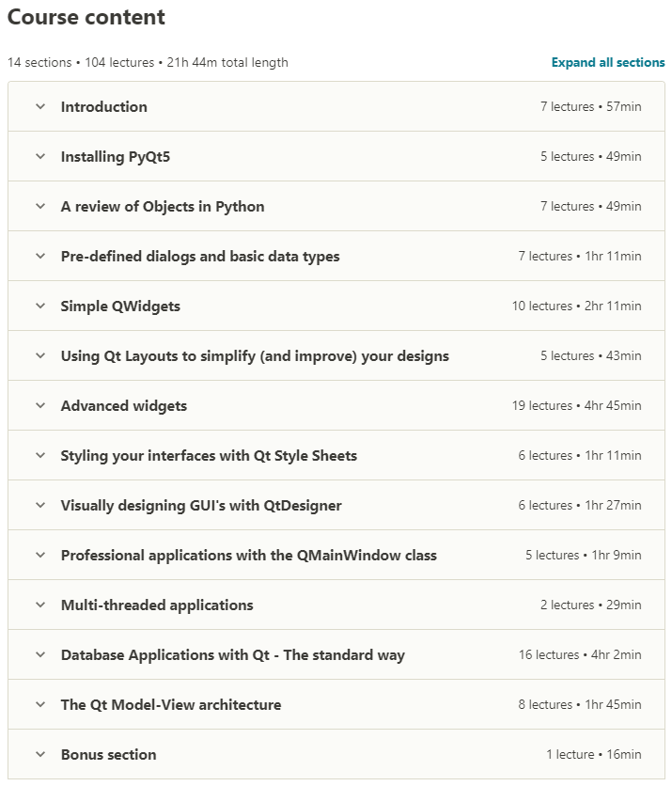Select the QMainWindow class section heading
This screenshot has height=786, width=672.
pos(248,556)
